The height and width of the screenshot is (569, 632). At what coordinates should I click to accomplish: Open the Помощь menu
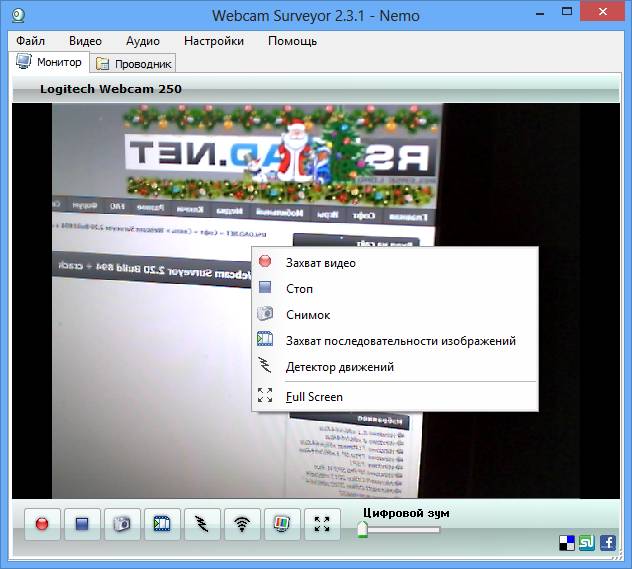coord(293,41)
